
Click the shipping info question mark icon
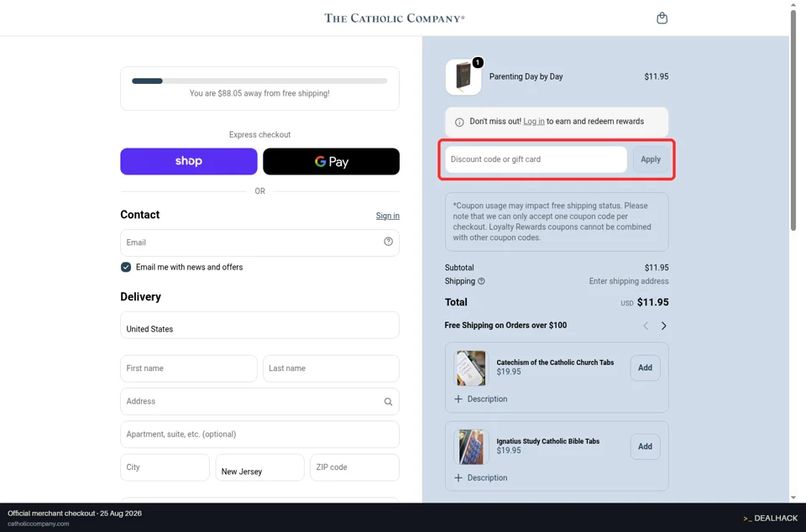tap(481, 281)
